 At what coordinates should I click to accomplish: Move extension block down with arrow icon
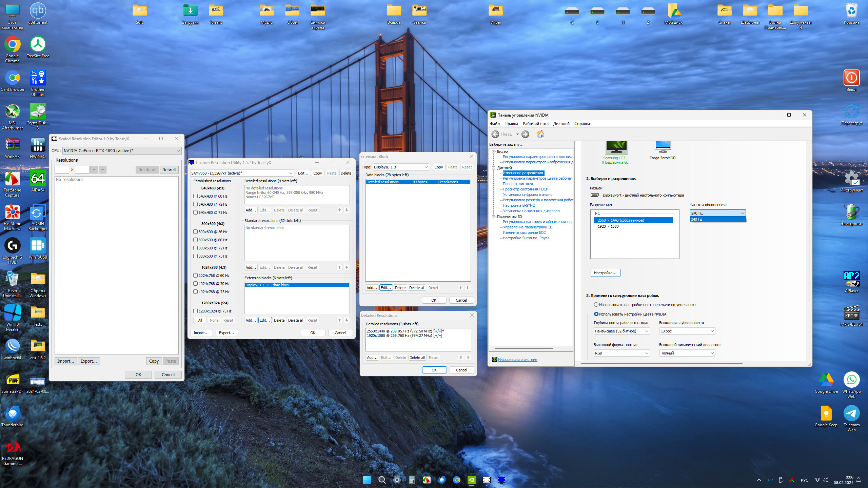pyautogui.click(x=347, y=320)
